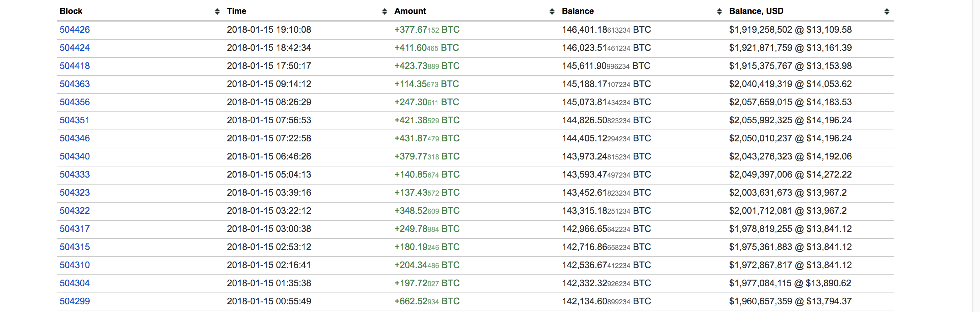980x312 pixels.
Task: Select time 2018-01-15 08:26:29
Action: point(269,102)
